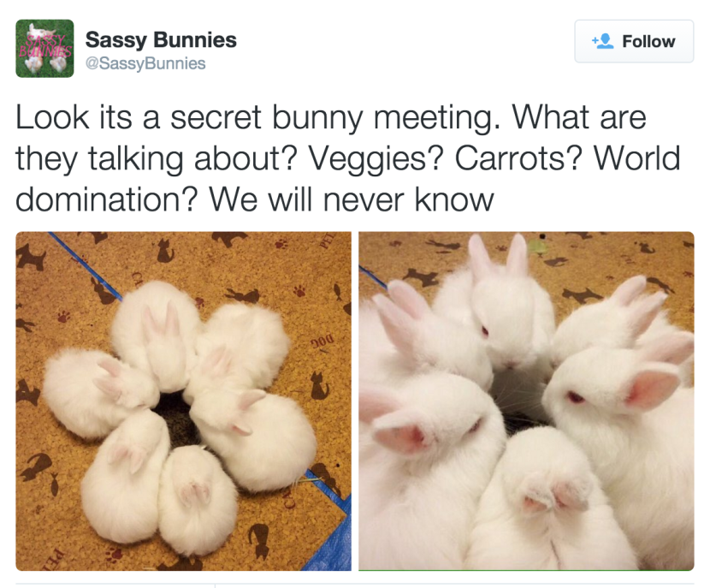Open the Sassy Bunnies profile avatar
Screen dimensions: 710x588
tap(44, 49)
